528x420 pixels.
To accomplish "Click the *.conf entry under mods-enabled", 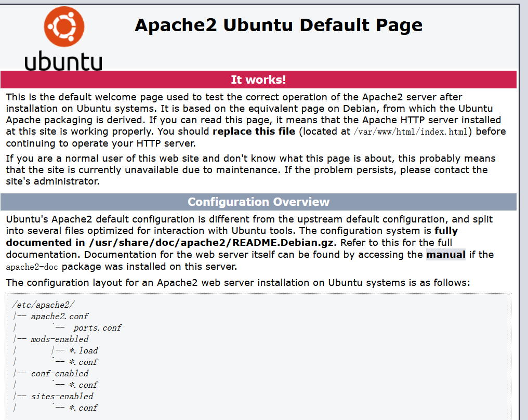I will (x=84, y=362).
